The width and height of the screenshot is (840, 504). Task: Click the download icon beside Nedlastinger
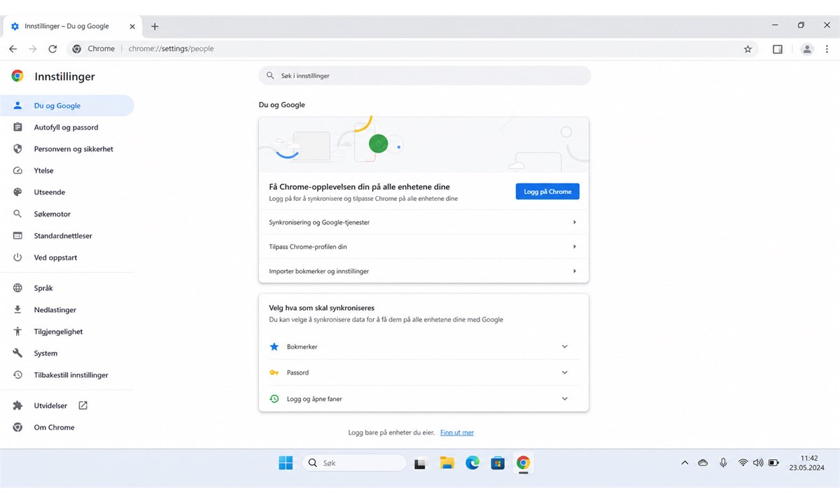click(x=18, y=309)
